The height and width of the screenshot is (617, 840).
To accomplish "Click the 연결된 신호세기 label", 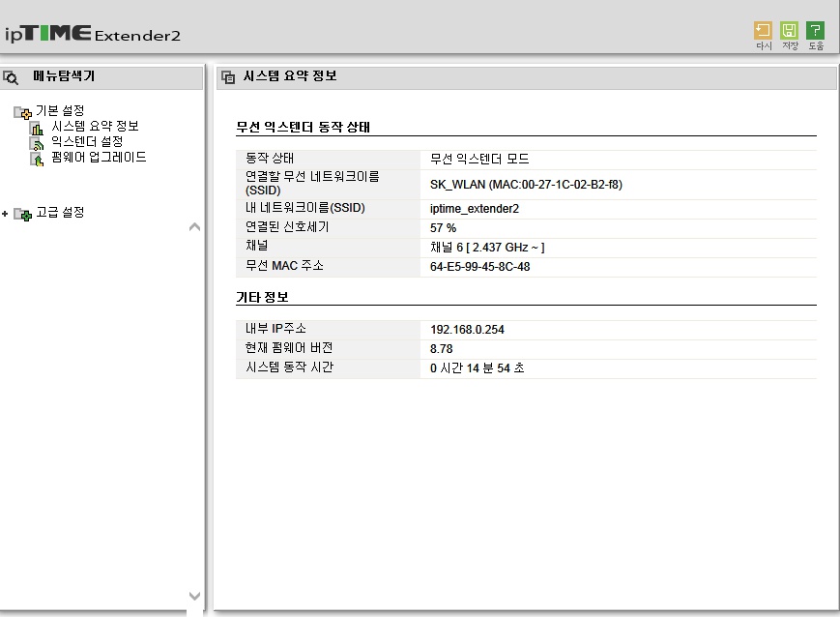I will (287, 226).
